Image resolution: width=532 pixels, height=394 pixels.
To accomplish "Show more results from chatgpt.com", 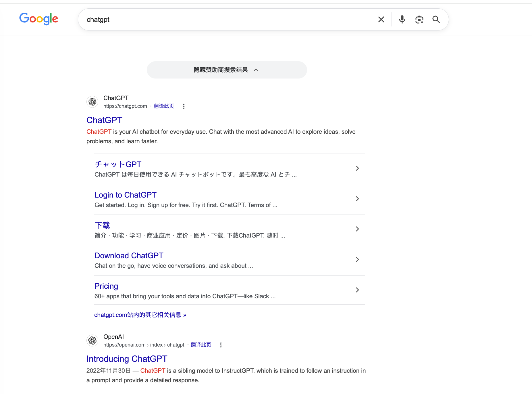I will tap(140, 315).
